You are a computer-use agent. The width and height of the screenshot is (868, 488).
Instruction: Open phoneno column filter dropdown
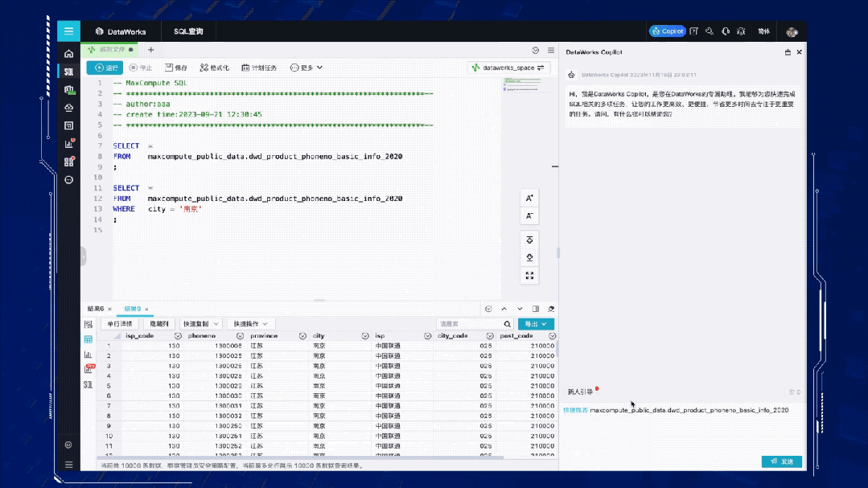[240, 336]
